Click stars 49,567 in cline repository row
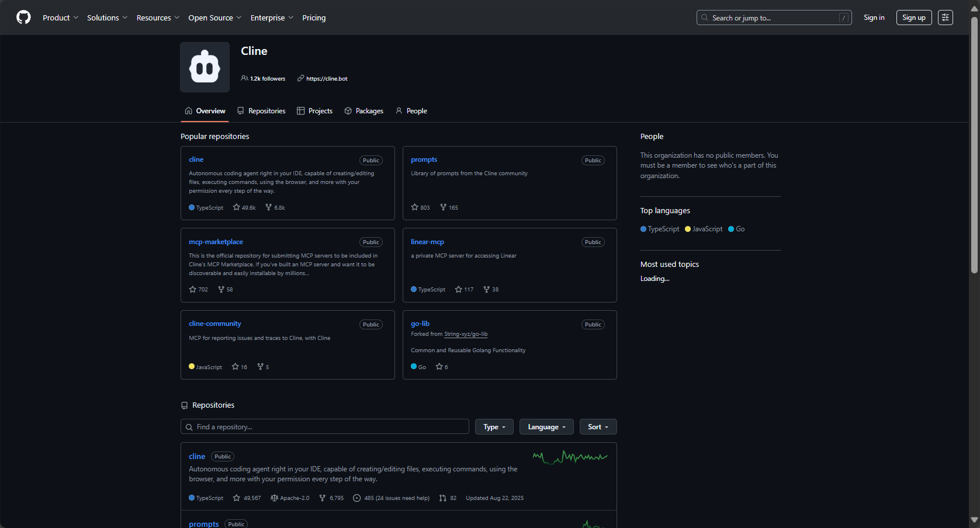980x528 pixels. [247, 498]
